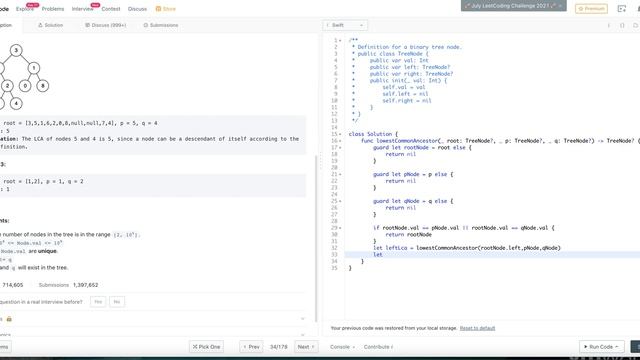Click the 714,605 accepted count
Image resolution: width=640 pixels, height=360 pixels.
pyautogui.click(x=13, y=285)
